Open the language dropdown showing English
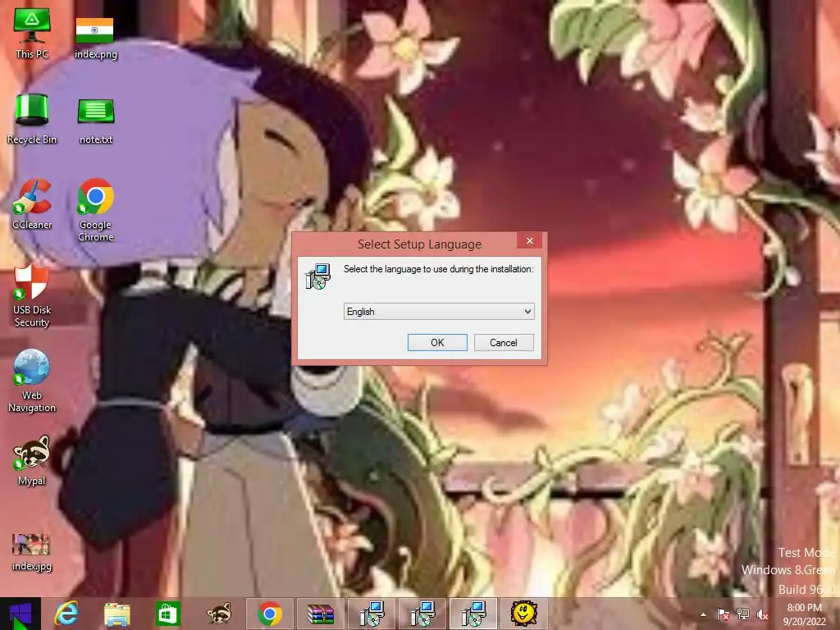This screenshot has width=840, height=630. [439, 311]
